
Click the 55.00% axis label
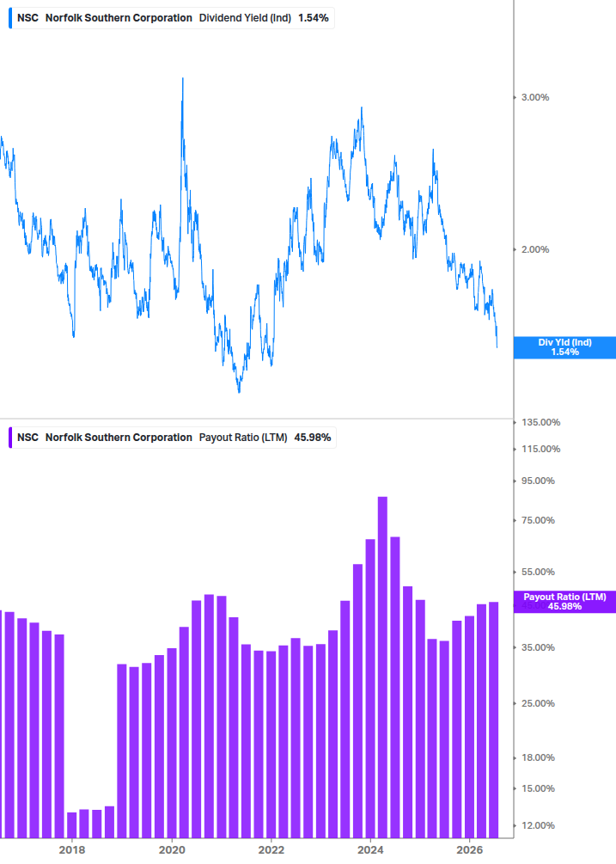(x=538, y=573)
